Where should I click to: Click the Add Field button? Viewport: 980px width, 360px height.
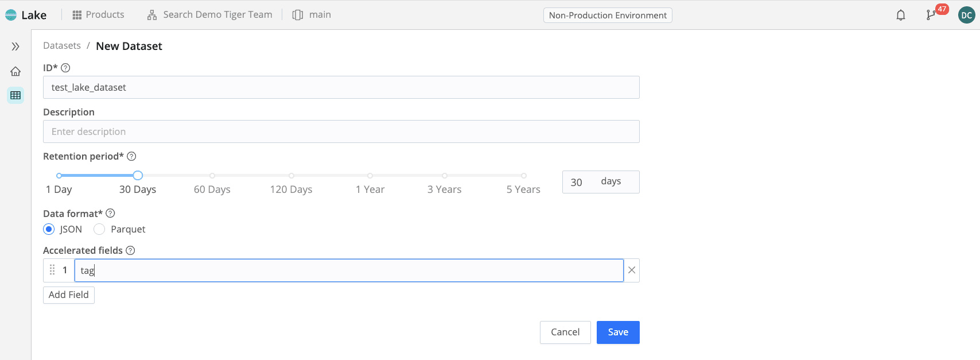[x=69, y=295]
